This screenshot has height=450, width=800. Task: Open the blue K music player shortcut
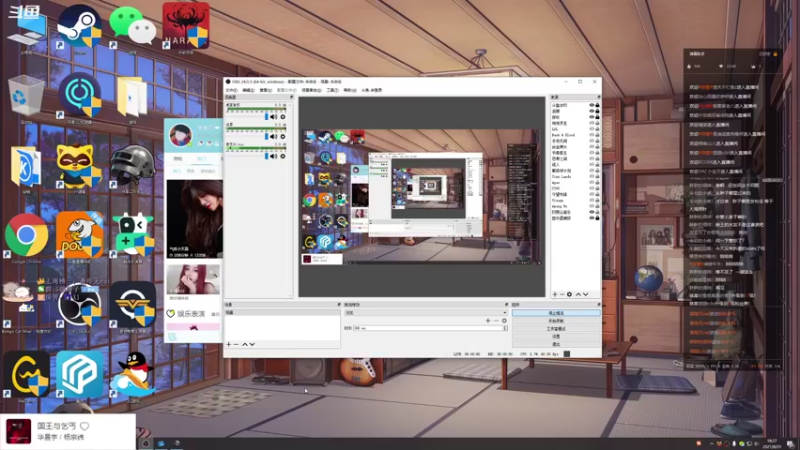(26, 166)
